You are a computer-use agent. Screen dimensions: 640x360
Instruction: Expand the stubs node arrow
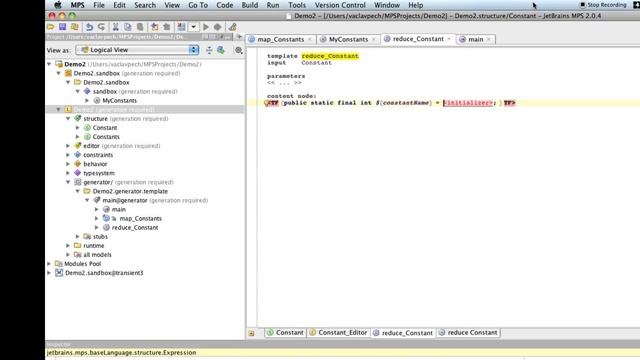[x=78, y=236]
